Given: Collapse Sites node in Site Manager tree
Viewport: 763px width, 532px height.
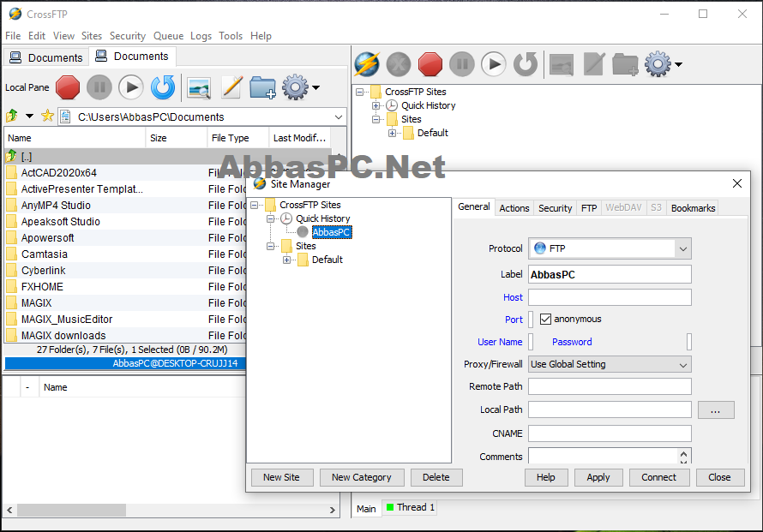Looking at the screenshot, I should coord(271,246).
